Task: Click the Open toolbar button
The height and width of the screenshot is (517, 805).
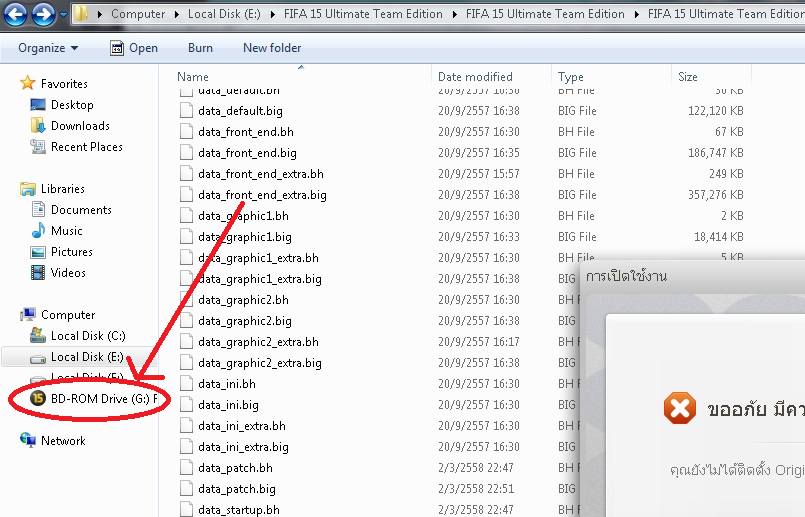Action: (134, 48)
